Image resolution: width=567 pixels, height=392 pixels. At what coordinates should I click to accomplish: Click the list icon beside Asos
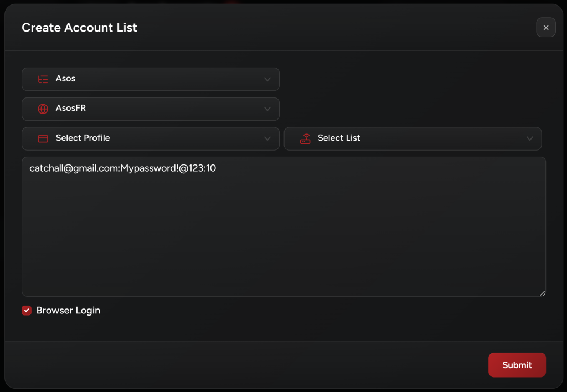[x=43, y=79]
